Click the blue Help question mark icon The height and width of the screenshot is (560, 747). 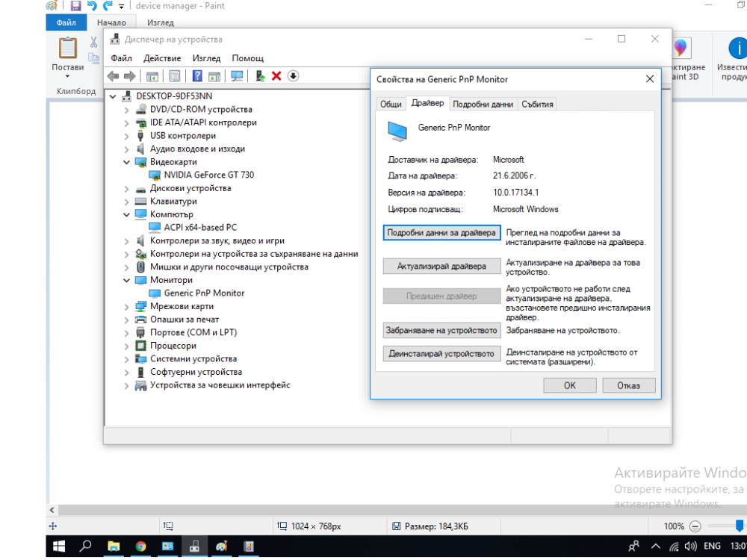(197, 76)
